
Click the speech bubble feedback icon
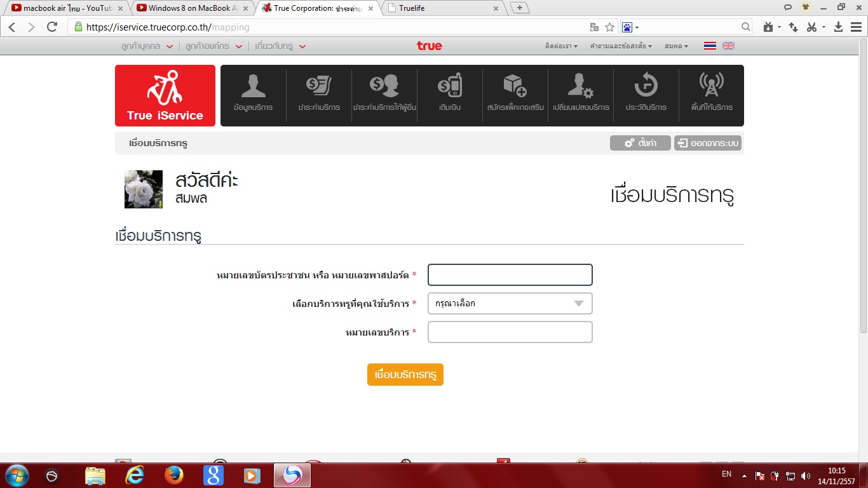(x=788, y=8)
